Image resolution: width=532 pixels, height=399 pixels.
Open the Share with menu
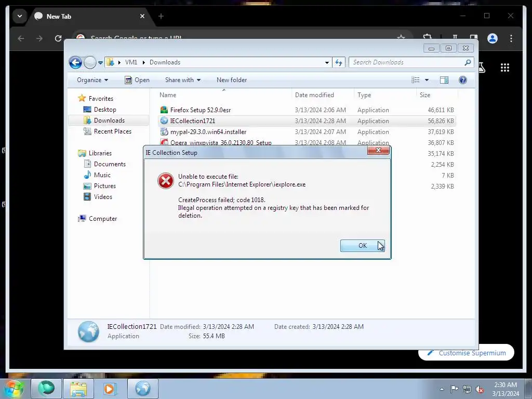click(183, 80)
